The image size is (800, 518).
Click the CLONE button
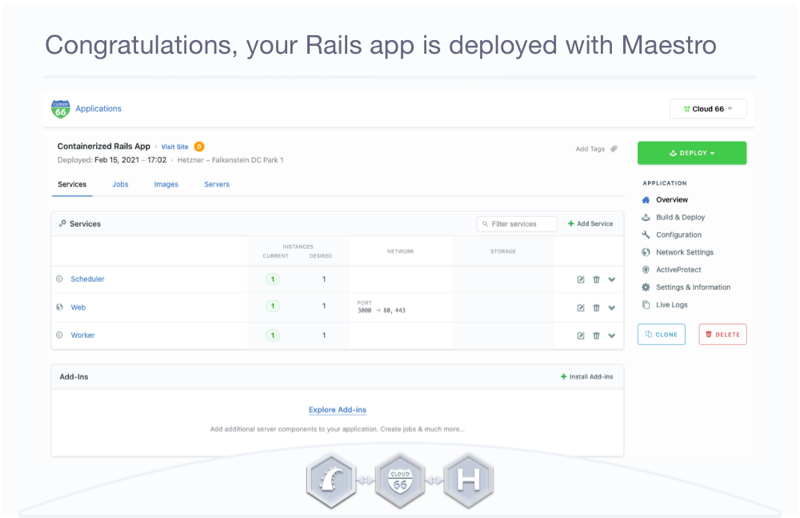click(x=661, y=334)
